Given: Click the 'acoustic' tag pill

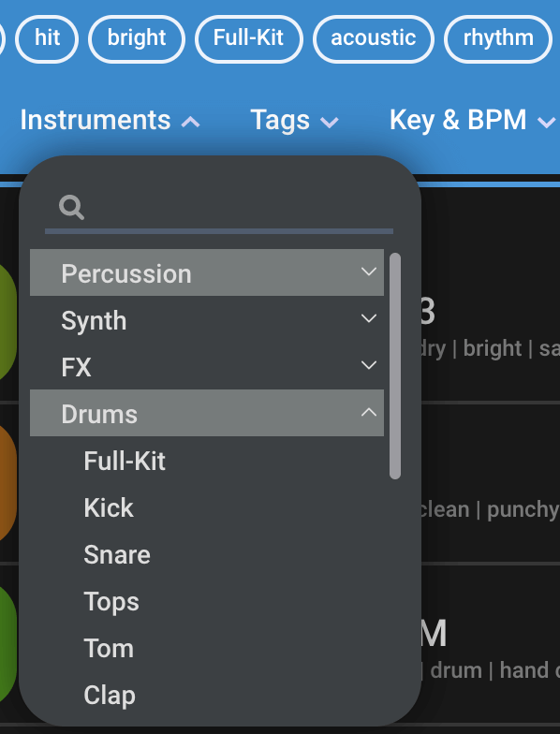Looking at the screenshot, I should [x=373, y=39].
